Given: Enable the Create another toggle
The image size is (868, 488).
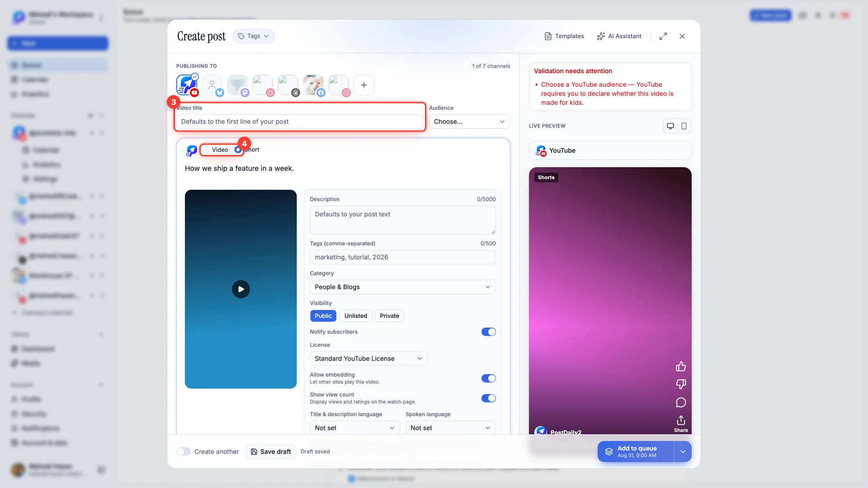Looking at the screenshot, I should [184, 451].
